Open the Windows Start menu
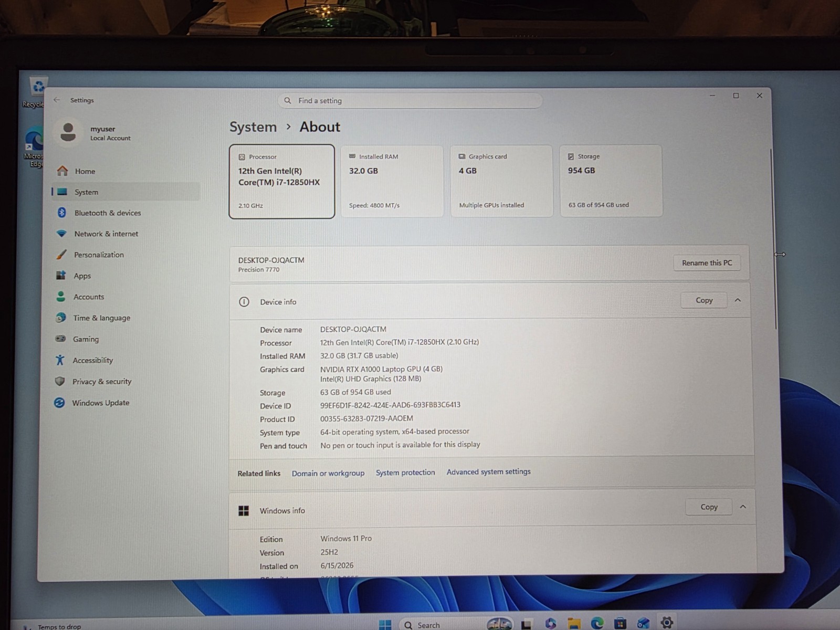Screen dimensions: 840x630 (385, 624)
